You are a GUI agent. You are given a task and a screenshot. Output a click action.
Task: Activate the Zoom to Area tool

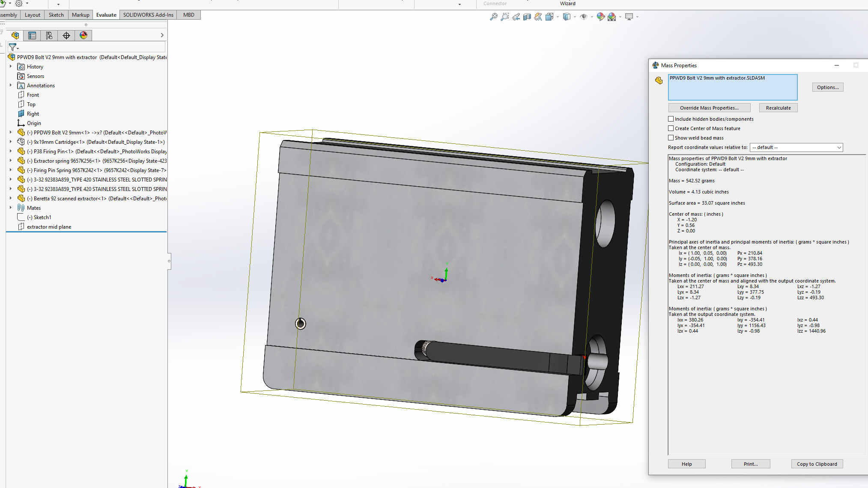coord(504,17)
